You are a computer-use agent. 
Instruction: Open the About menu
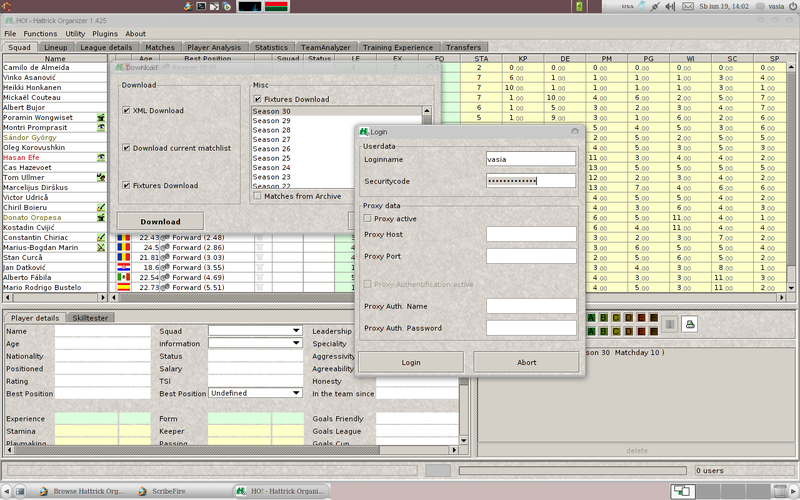[136, 34]
